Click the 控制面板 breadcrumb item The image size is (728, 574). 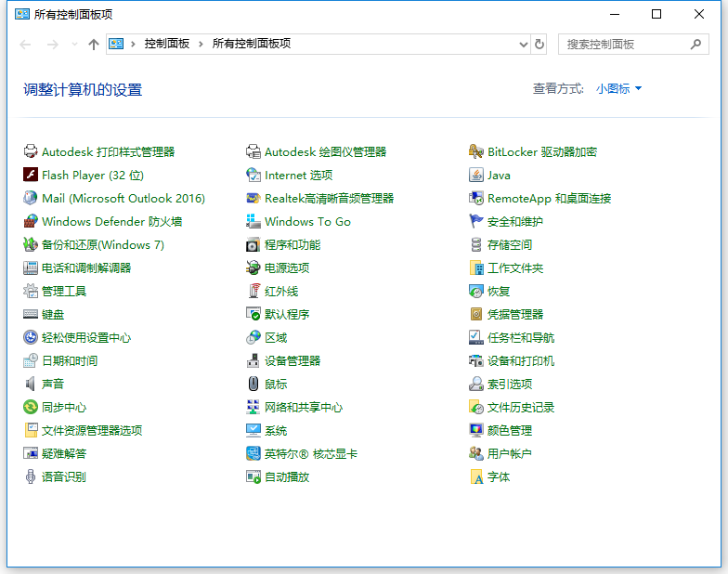pyautogui.click(x=167, y=44)
